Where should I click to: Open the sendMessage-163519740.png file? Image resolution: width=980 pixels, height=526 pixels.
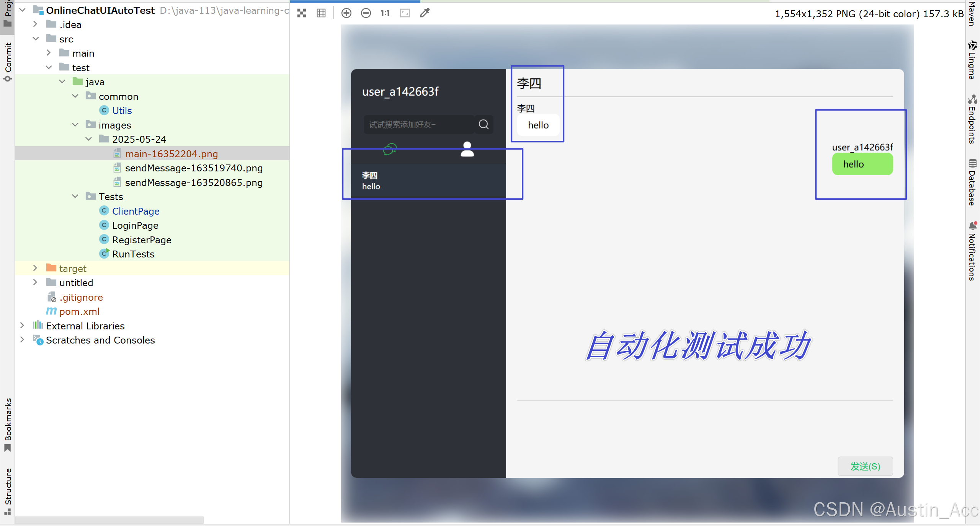pos(193,168)
